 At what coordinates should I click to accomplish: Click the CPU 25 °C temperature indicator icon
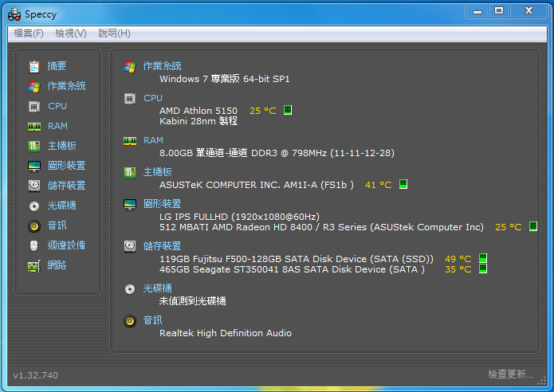288,110
